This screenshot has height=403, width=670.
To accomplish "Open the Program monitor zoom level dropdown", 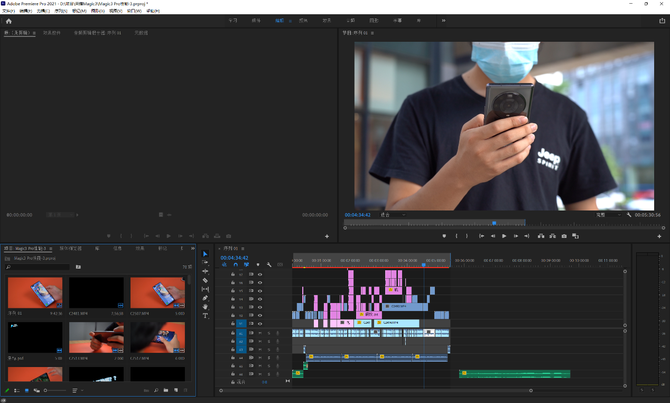I will (392, 214).
